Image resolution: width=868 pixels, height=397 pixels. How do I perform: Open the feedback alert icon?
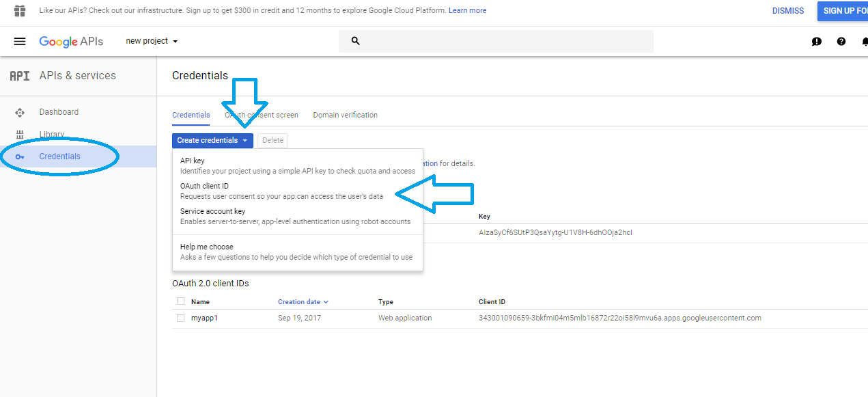point(817,42)
